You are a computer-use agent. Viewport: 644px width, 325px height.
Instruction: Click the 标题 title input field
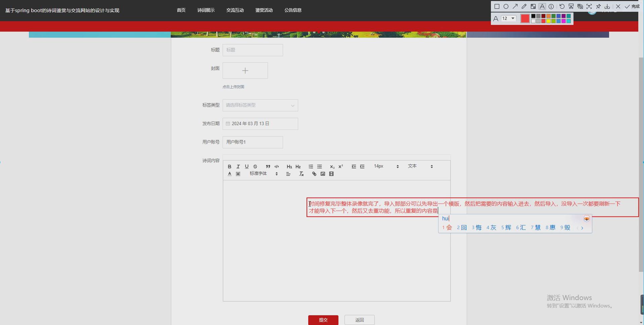tap(253, 50)
